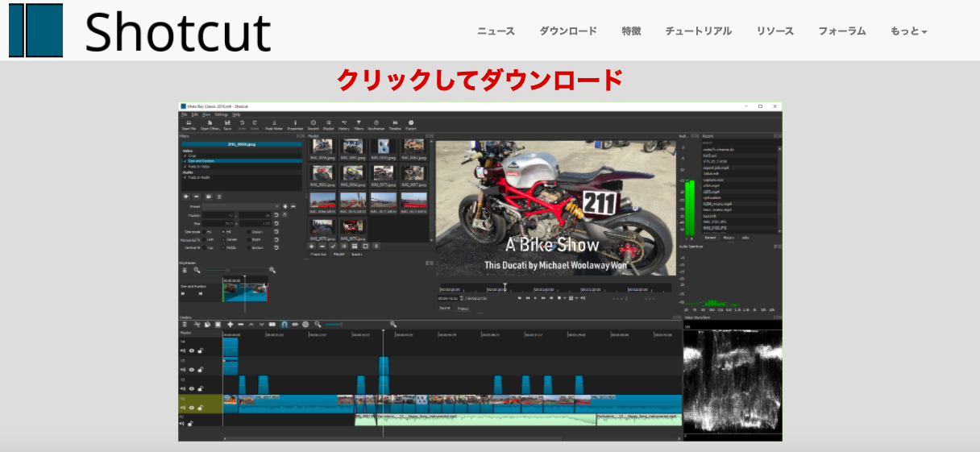Image resolution: width=980 pixels, height=452 pixels.
Task: Click the timeline Cut scissors icon
Action: tap(197, 325)
